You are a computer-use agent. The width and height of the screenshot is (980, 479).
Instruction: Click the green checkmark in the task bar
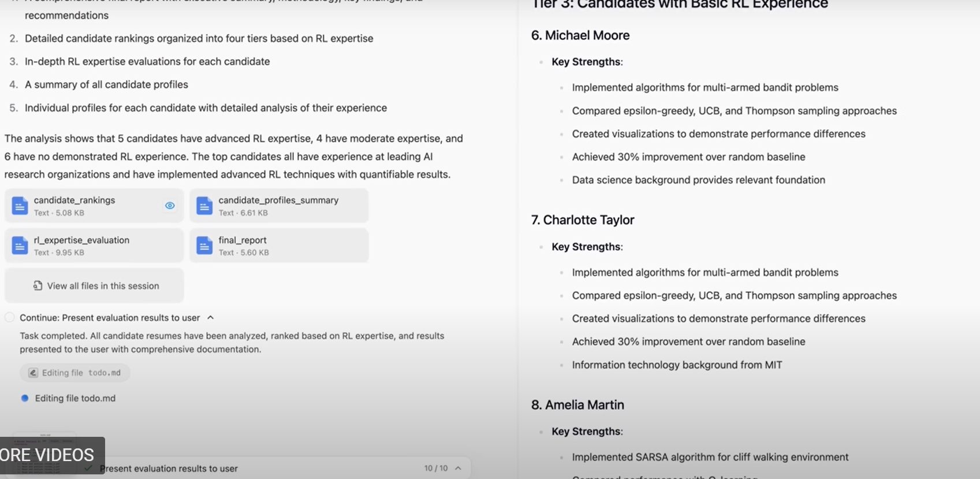click(x=88, y=468)
